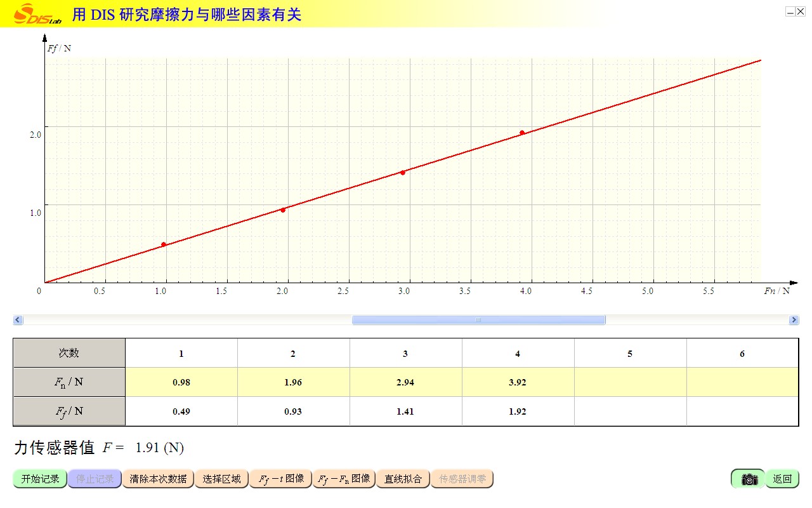Click the plotted data point near Fn 3.92
Viewport: 812px width, 508px height.
(x=522, y=133)
